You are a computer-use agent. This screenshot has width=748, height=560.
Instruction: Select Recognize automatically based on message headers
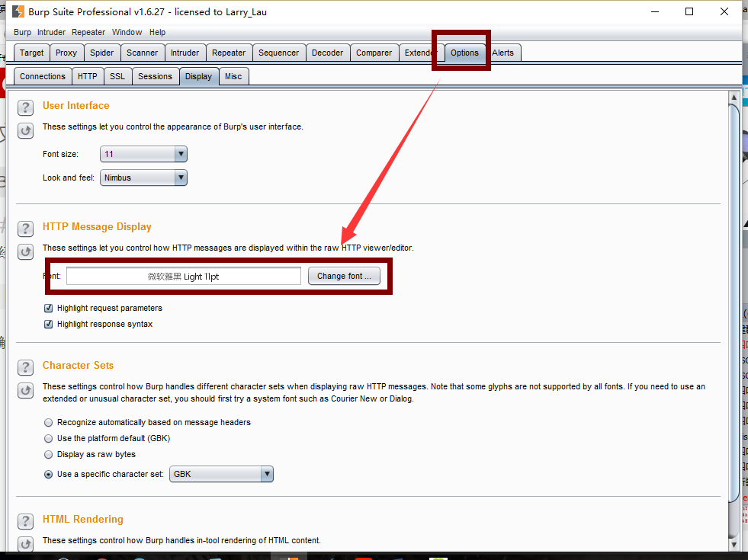(48, 422)
